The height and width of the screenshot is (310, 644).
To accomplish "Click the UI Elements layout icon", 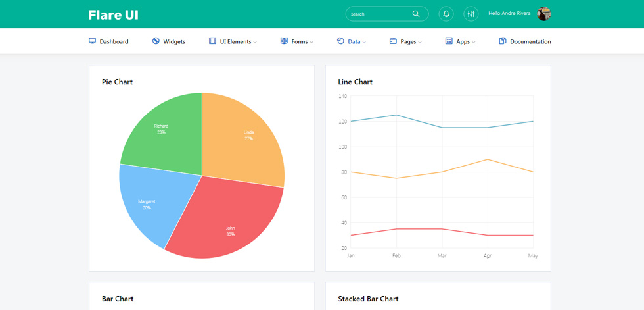I will tap(212, 41).
